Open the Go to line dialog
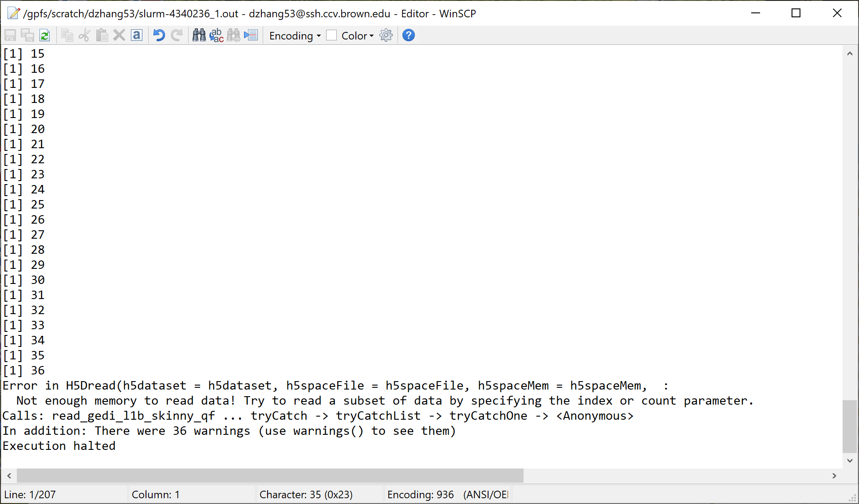Image resolution: width=859 pixels, height=504 pixels. (x=251, y=35)
